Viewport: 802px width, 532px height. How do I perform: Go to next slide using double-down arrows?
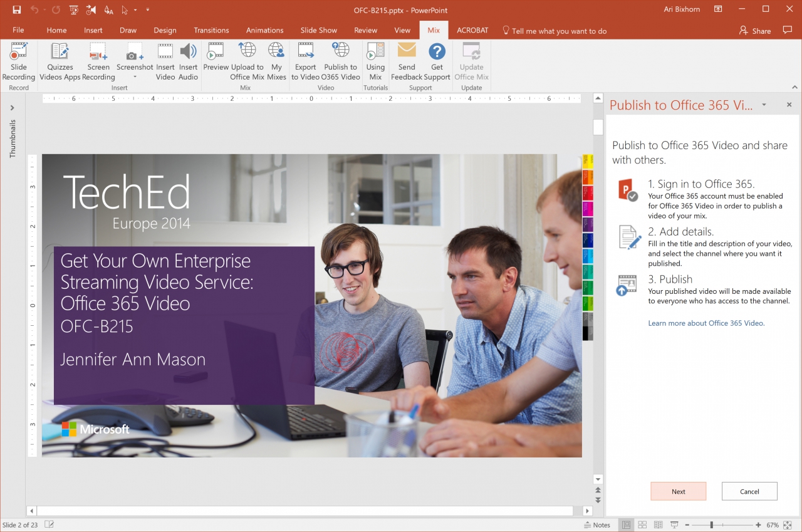pyautogui.click(x=598, y=500)
